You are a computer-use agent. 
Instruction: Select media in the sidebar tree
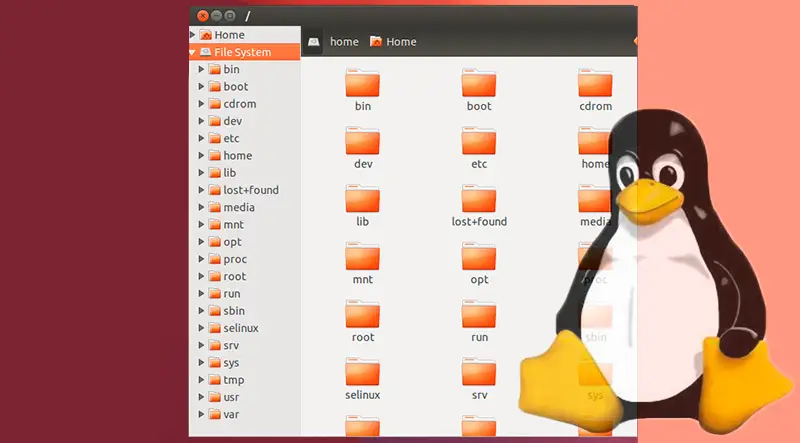pos(239,207)
